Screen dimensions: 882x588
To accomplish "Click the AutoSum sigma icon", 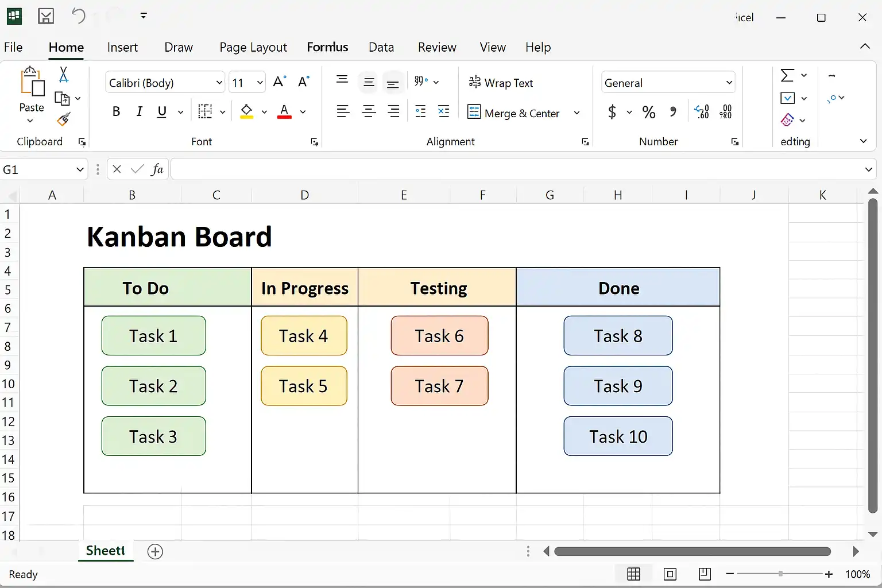I will pos(787,75).
